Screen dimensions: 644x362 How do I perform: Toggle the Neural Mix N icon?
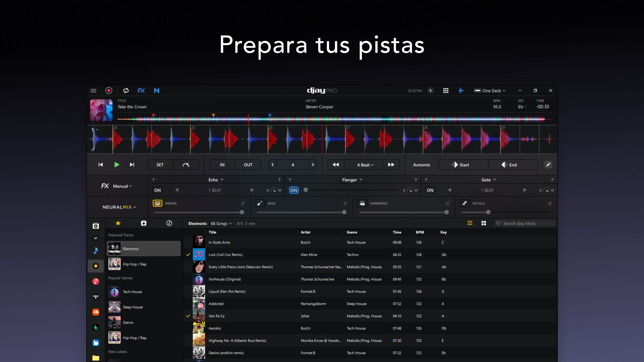(x=157, y=90)
